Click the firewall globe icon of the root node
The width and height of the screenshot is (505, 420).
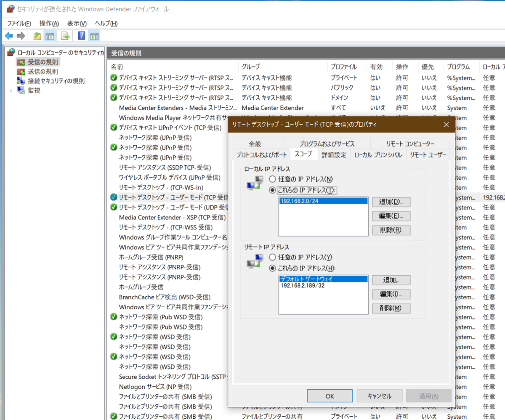coord(11,53)
